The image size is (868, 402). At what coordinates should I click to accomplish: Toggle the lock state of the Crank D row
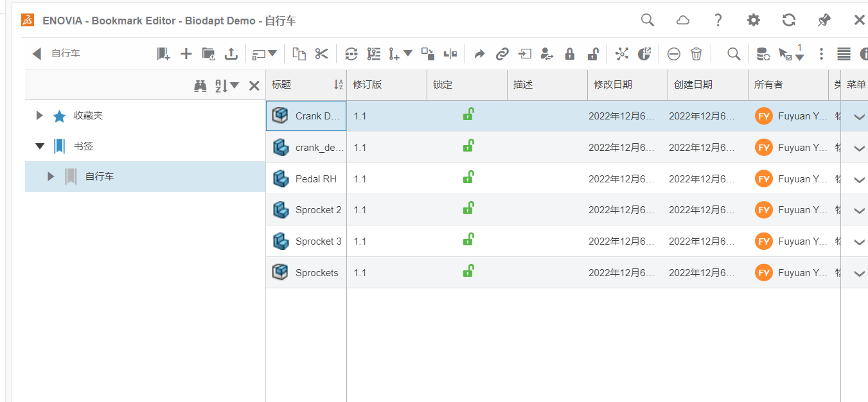(x=468, y=116)
